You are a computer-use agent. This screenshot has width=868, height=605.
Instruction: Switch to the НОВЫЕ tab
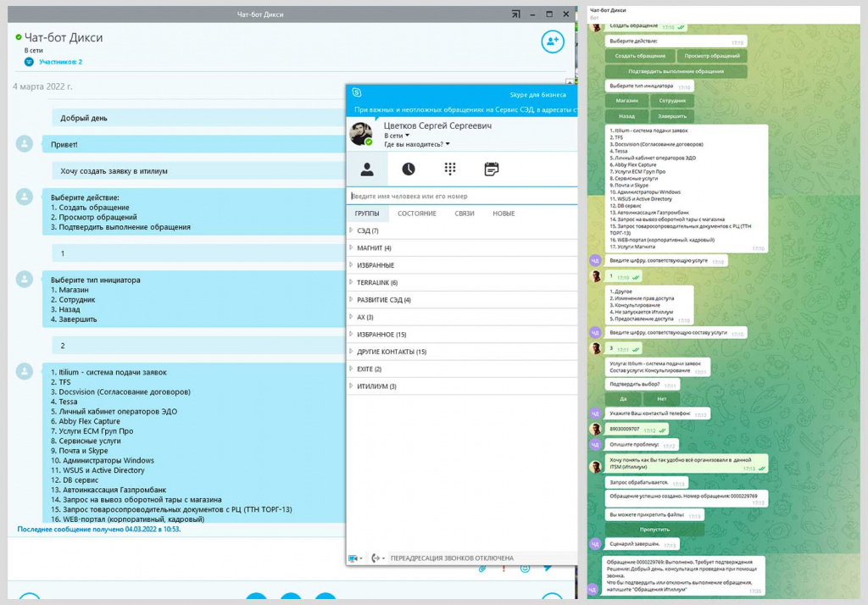[504, 214]
